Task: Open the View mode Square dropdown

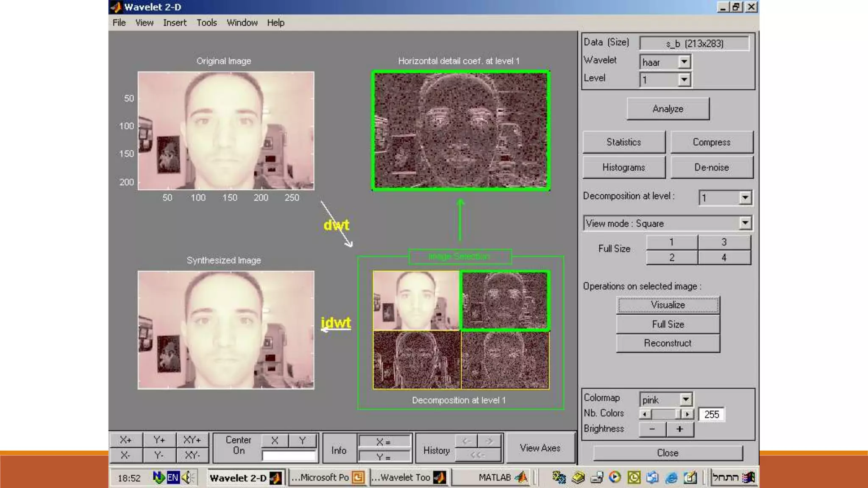Action: [x=745, y=223]
